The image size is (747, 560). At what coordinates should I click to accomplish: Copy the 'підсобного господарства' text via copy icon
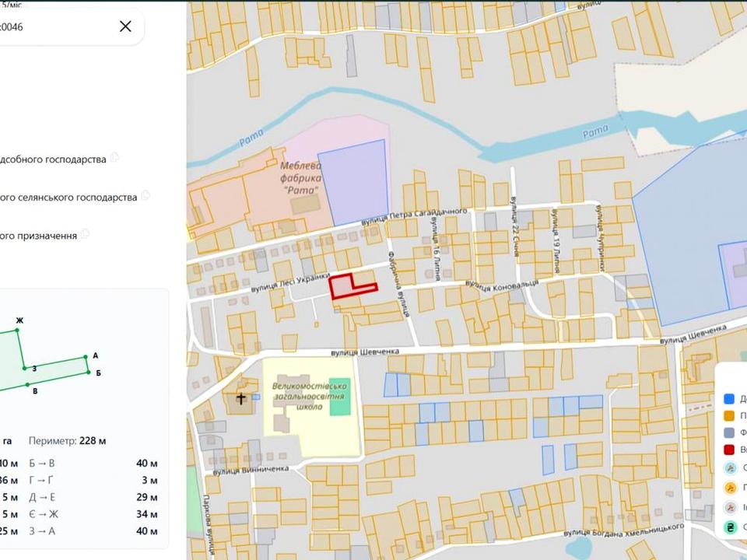pyautogui.click(x=114, y=158)
